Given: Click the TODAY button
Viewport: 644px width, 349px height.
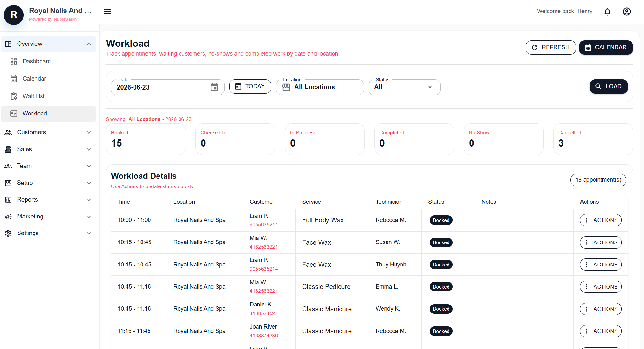Looking at the screenshot, I should 250,86.
